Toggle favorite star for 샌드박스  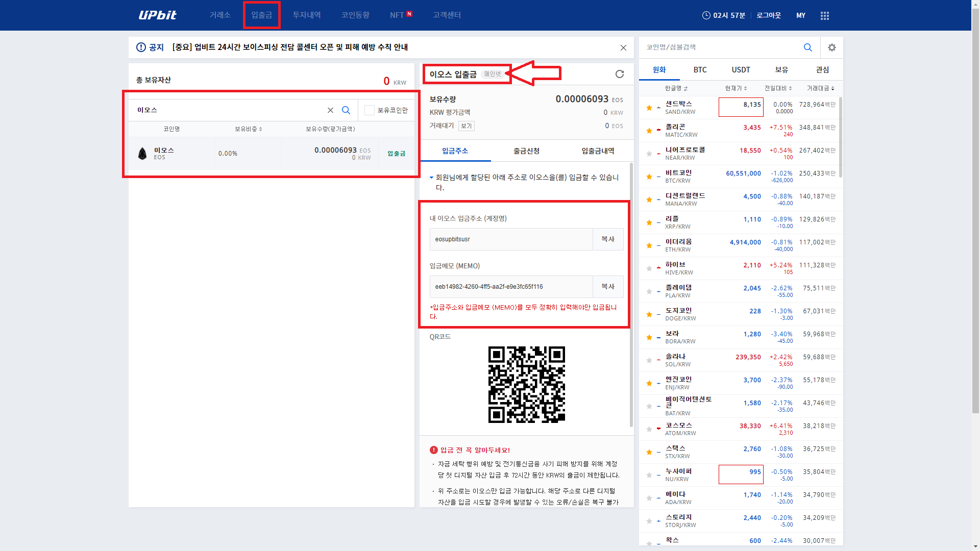point(649,108)
